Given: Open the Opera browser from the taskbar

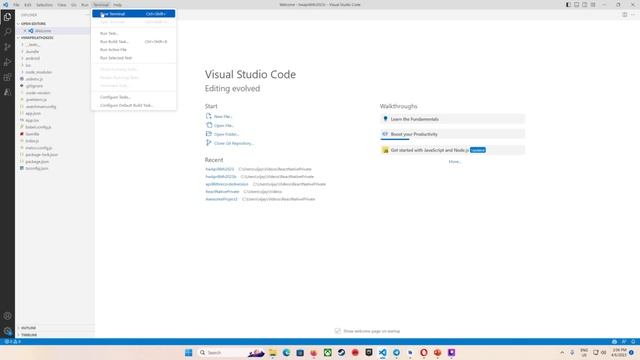Looking at the screenshot, I should [424, 353].
